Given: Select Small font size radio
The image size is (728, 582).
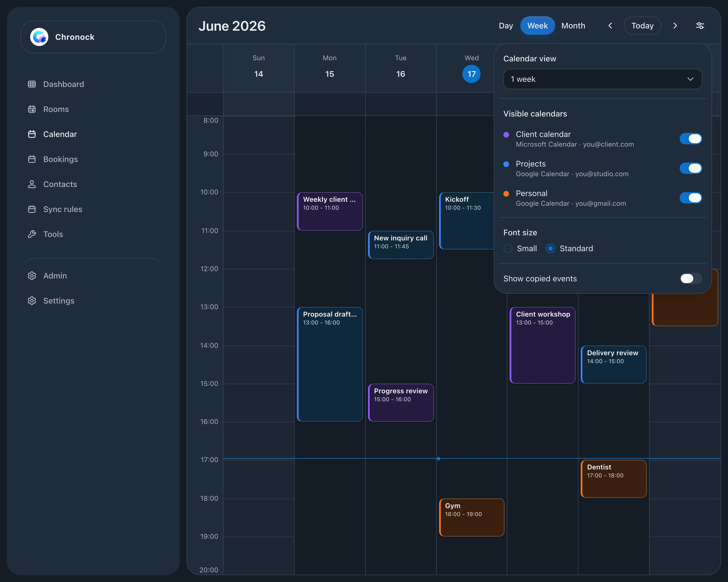Looking at the screenshot, I should point(508,249).
